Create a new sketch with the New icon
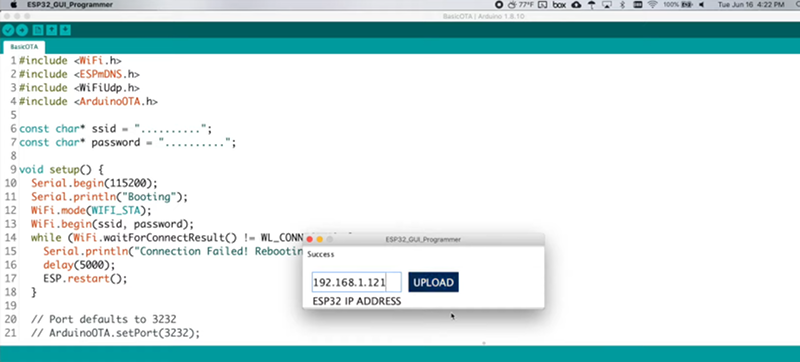The width and height of the screenshot is (800, 362). (37, 30)
